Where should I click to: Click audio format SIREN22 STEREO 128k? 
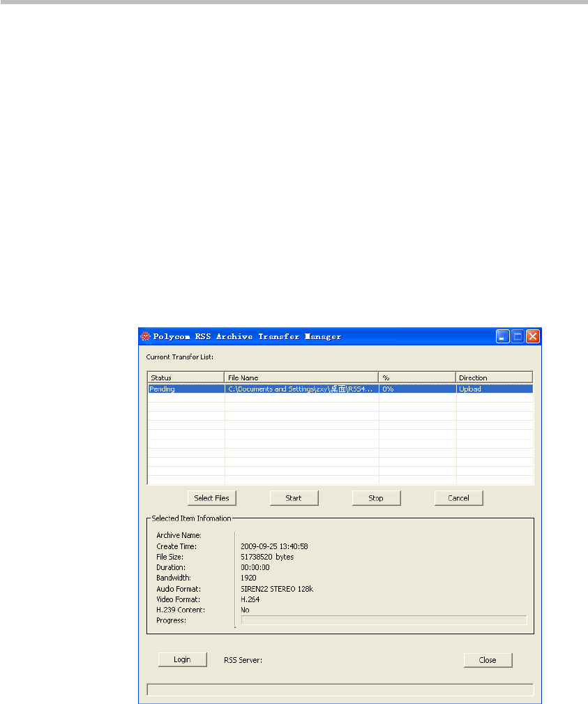pos(277,589)
